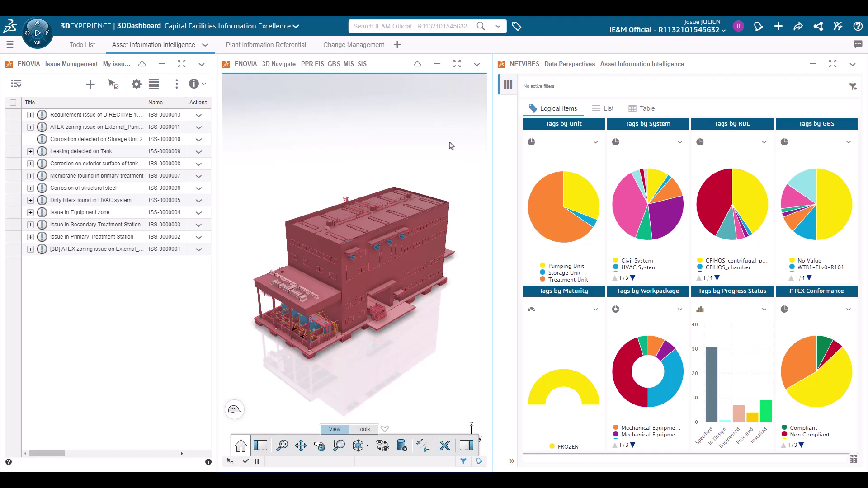Toggle the side columns panel icon
Viewport: 868px width, 488px height.
[x=508, y=84]
